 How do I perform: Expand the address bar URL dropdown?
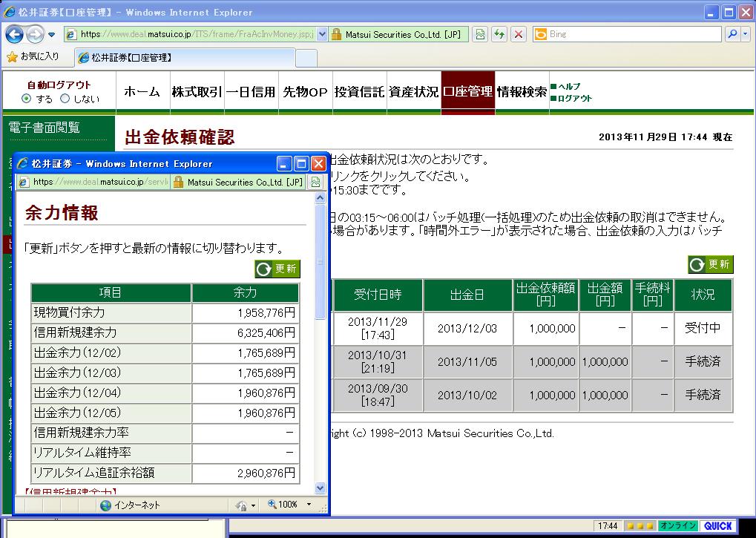tap(322, 34)
